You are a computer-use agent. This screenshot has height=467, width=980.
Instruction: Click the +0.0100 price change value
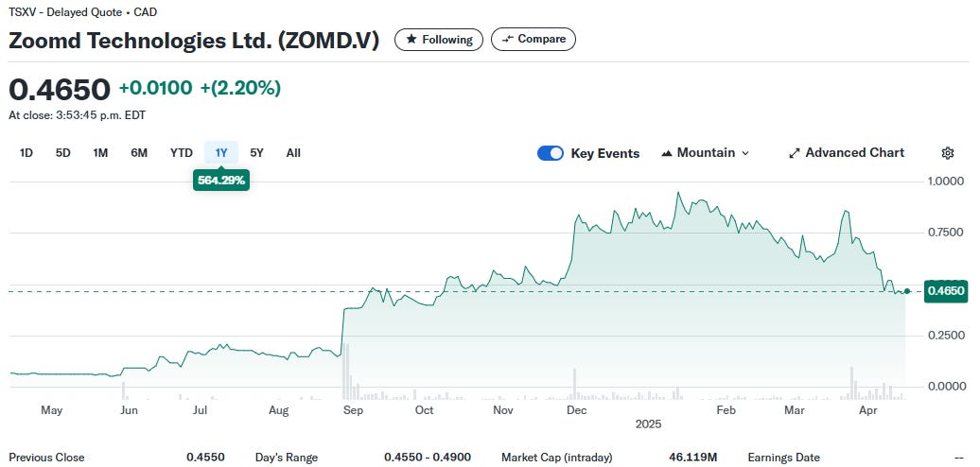click(x=156, y=89)
